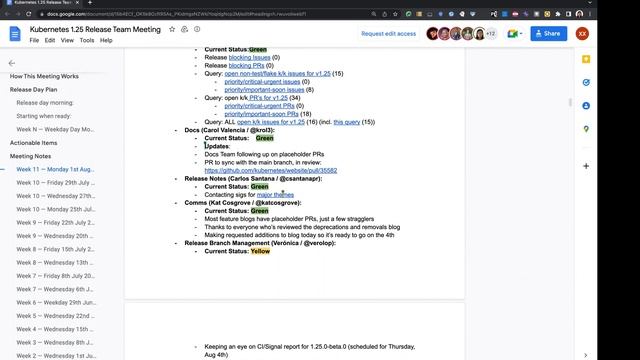This screenshot has height=360, width=640.
Task: Open the search icon in address bar
Action: coord(374,14)
